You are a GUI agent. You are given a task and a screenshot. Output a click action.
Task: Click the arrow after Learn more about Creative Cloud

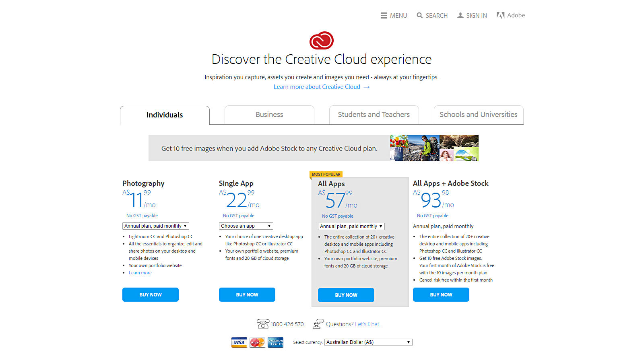coord(366,87)
